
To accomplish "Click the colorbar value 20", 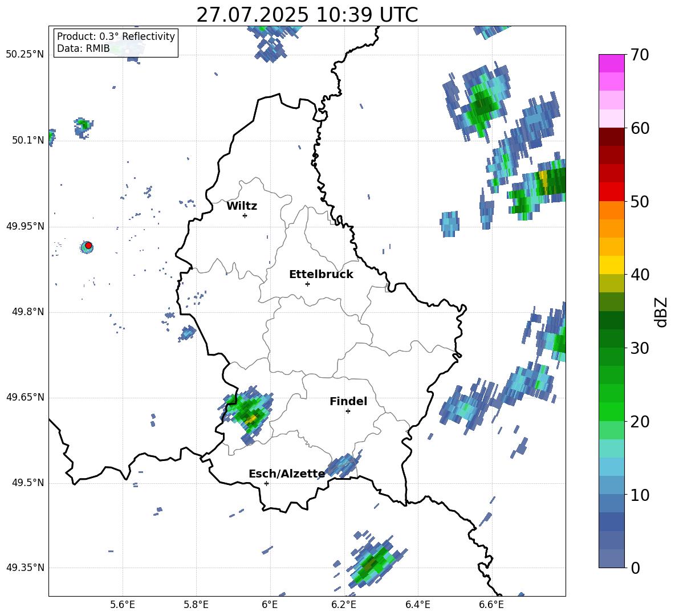I will click(x=640, y=422).
